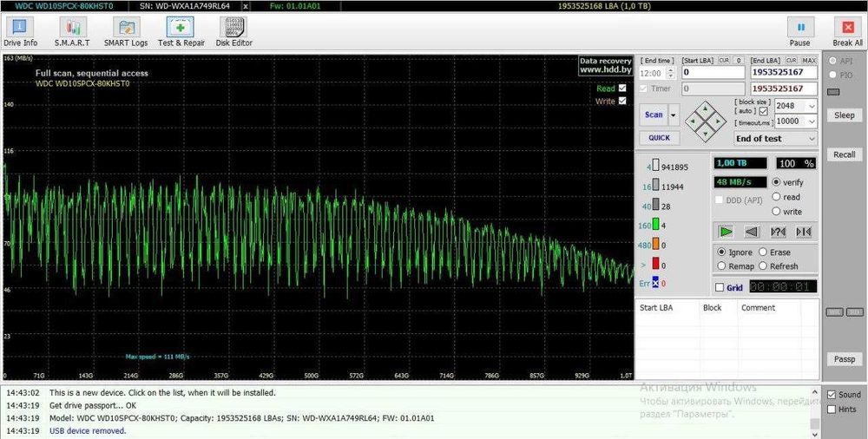
Task: Click the End time stepper arrows
Action: (x=672, y=73)
